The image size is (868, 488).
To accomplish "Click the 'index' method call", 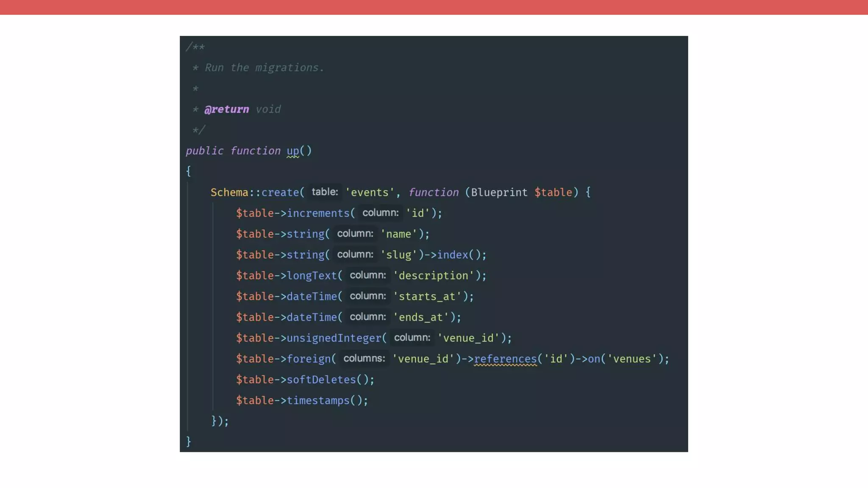I will (452, 255).
